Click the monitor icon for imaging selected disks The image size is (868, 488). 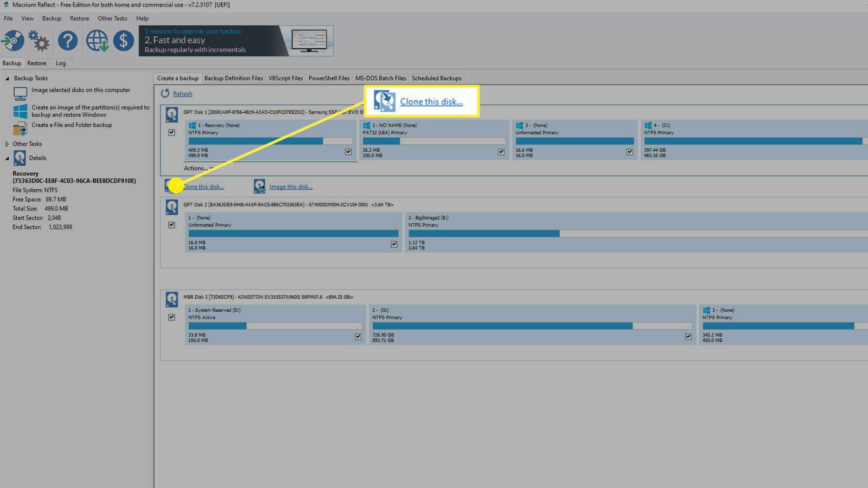(20, 94)
